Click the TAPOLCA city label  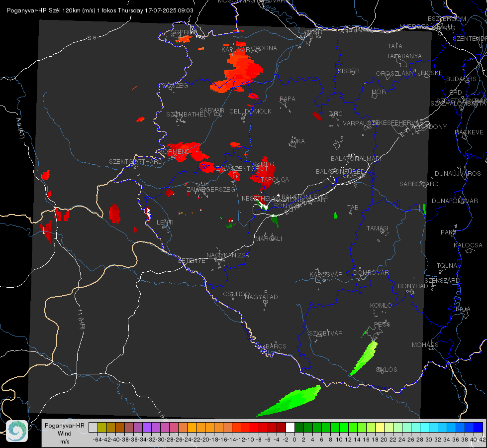275,180
